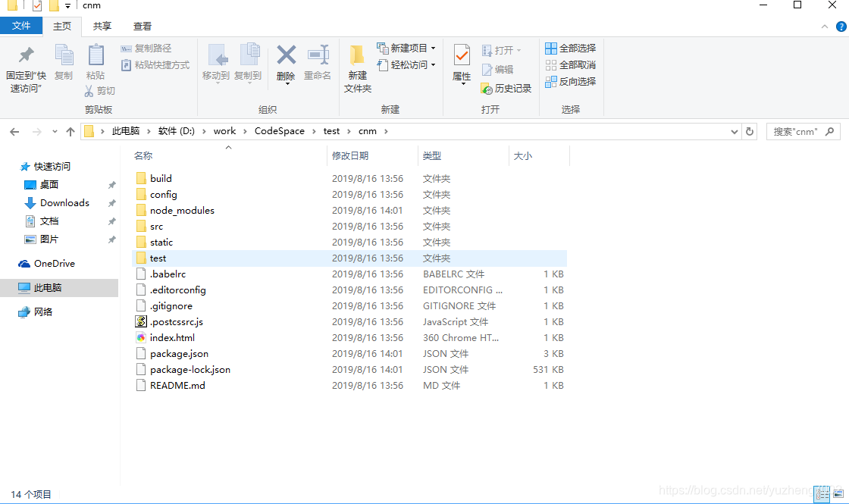Go up one folder level arrow
Viewport: 849px width, 504px height.
tap(70, 132)
